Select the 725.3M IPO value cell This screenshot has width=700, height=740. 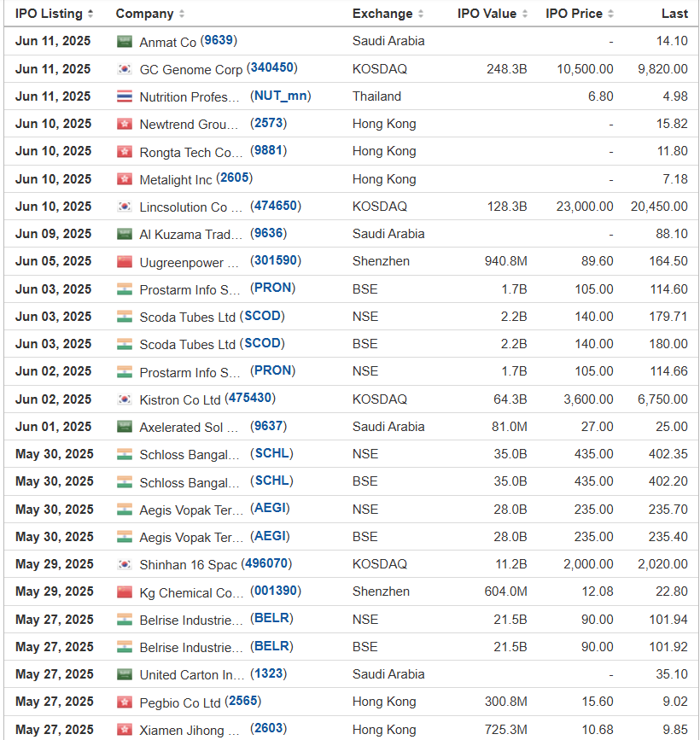[x=505, y=730]
